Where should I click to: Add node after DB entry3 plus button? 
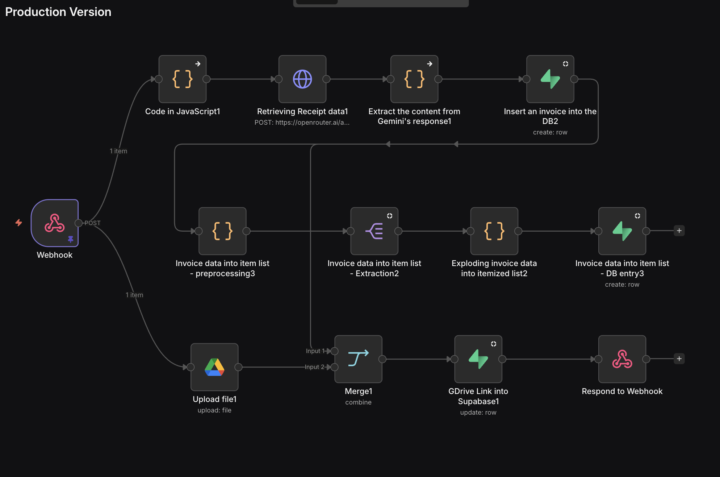[x=679, y=230]
